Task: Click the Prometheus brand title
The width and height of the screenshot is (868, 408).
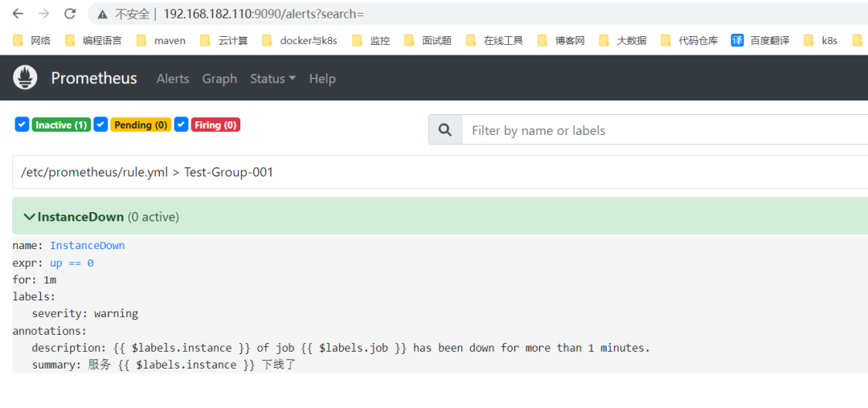Action: pyautogui.click(x=94, y=78)
